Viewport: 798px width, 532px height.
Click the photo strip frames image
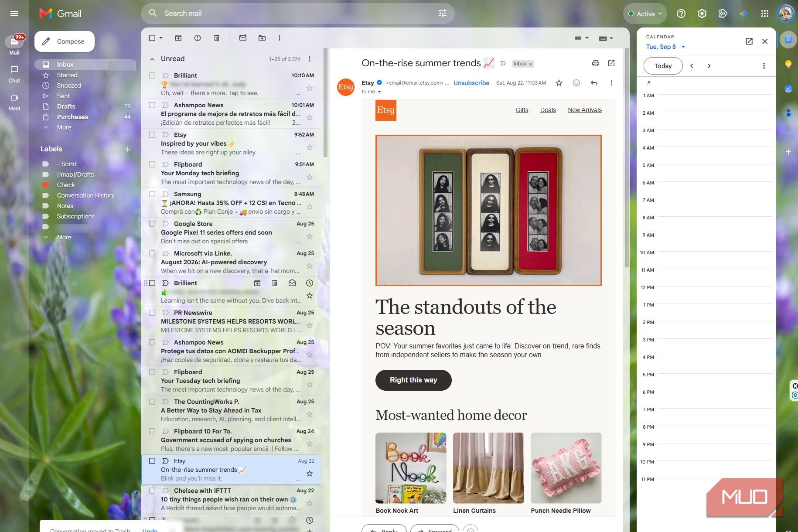point(488,210)
